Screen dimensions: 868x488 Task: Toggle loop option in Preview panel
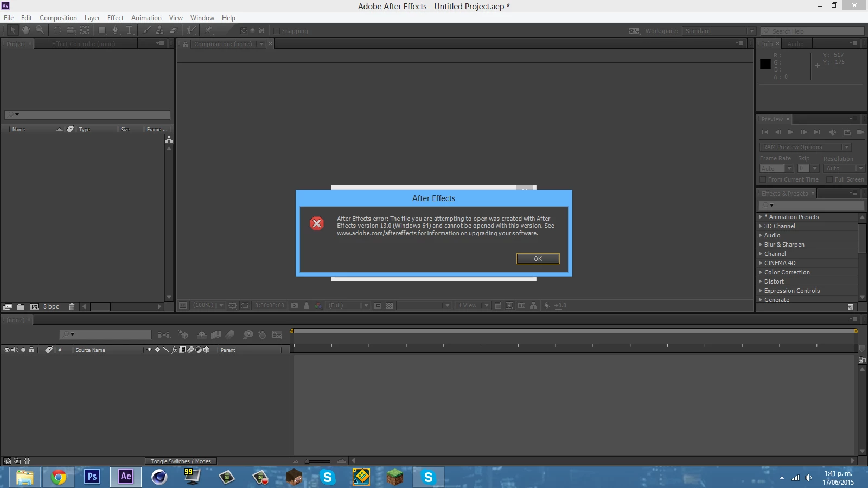point(847,132)
